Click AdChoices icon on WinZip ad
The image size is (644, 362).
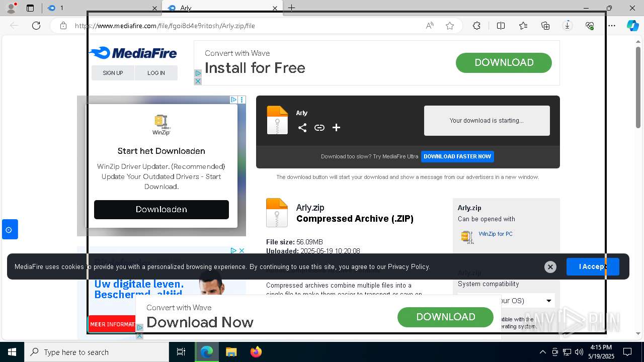pyautogui.click(x=233, y=100)
